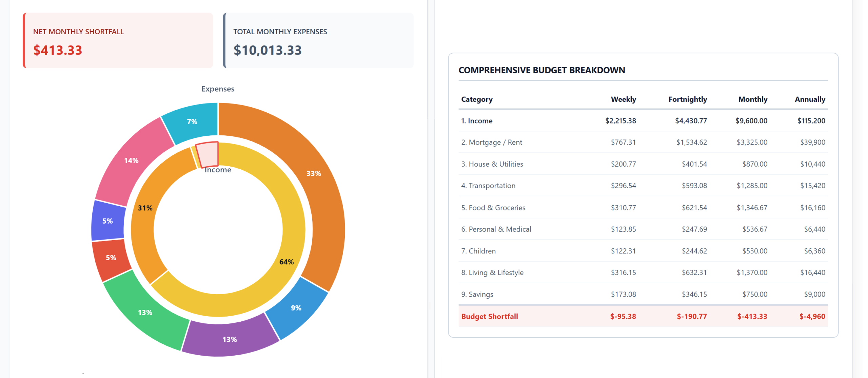868x378 pixels.
Task: Select the 3. House & Utilities row label
Action: (492, 164)
